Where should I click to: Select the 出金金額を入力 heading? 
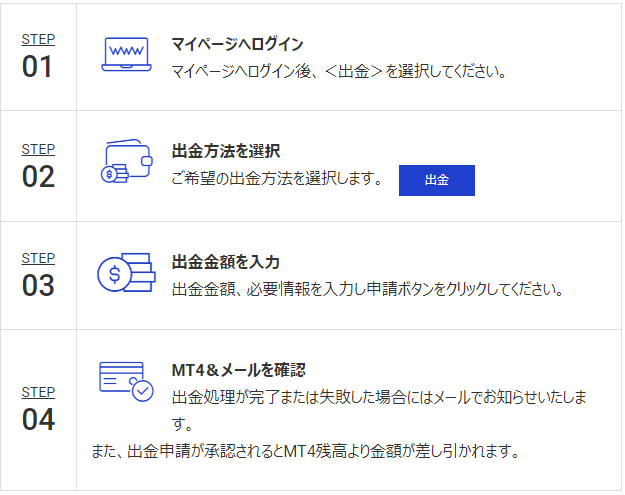click(226, 262)
